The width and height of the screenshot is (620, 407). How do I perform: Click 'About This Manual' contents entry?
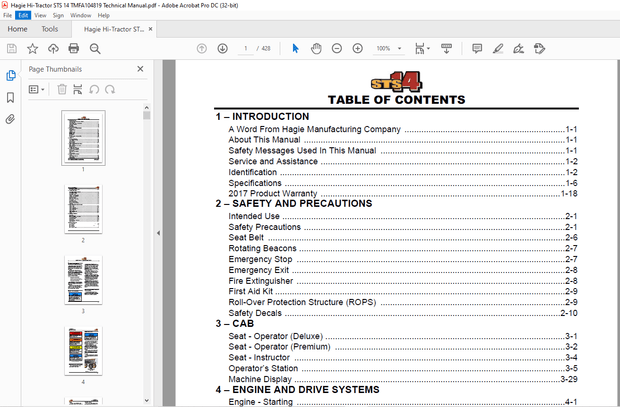point(264,140)
